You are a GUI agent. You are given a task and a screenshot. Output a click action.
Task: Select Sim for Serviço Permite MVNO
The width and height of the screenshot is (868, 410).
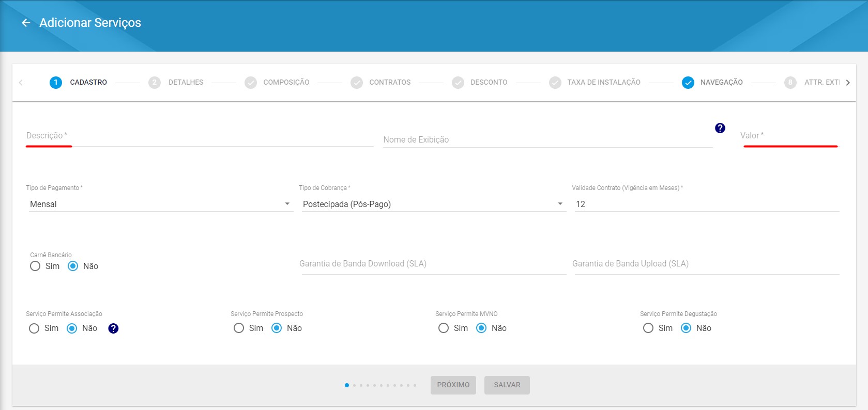point(444,328)
